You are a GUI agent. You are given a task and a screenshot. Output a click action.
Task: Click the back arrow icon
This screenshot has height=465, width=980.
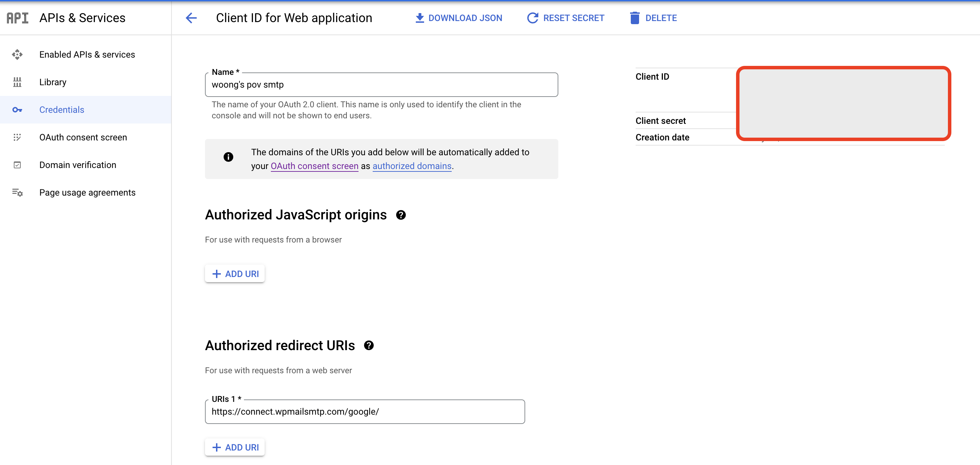pos(191,18)
